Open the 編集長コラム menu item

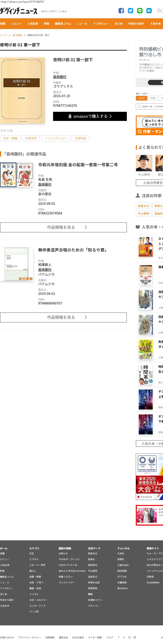(x=63, y=23)
